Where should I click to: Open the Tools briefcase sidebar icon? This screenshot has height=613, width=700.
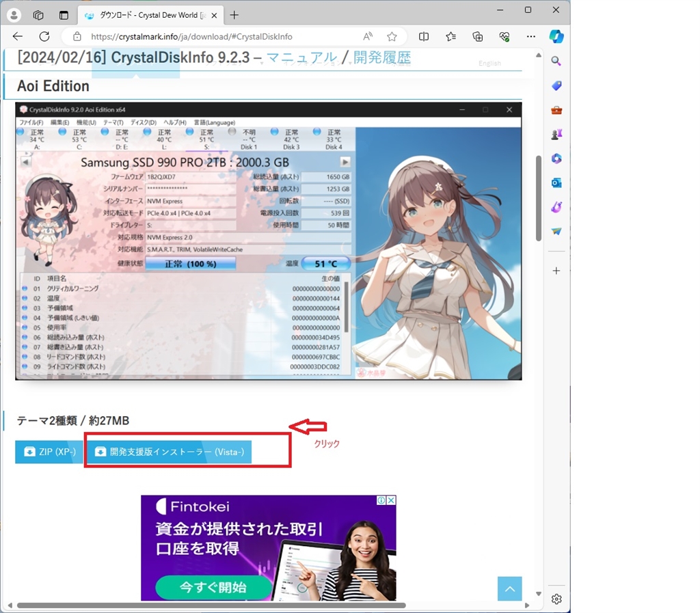556,110
